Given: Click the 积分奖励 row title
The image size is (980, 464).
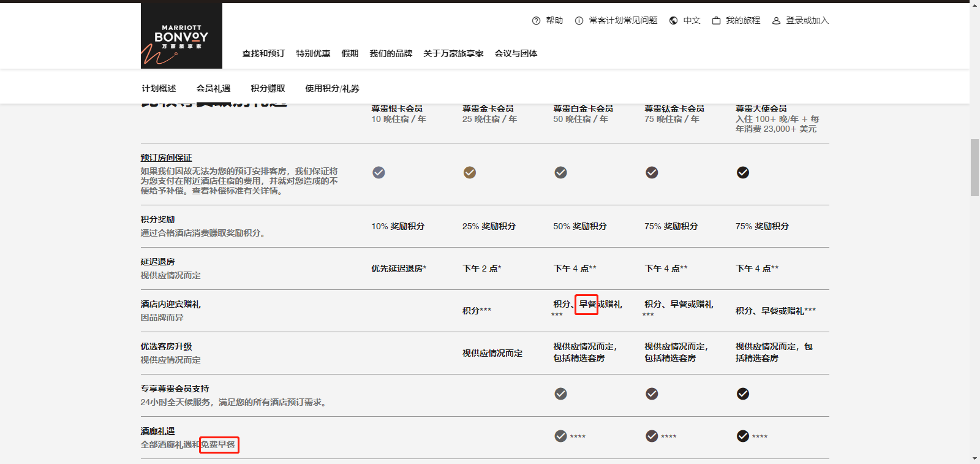Looking at the screenshot, I should click(x=158, y=219).
